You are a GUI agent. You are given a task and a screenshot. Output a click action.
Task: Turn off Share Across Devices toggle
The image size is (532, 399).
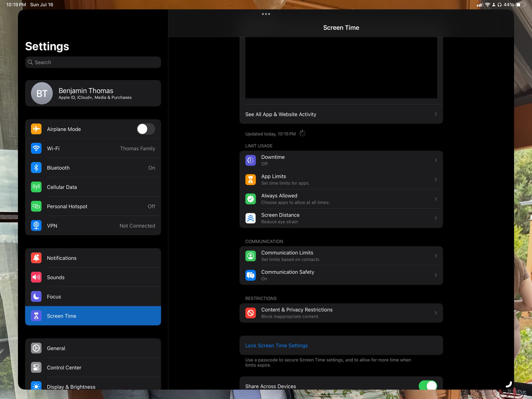(428, 385)
